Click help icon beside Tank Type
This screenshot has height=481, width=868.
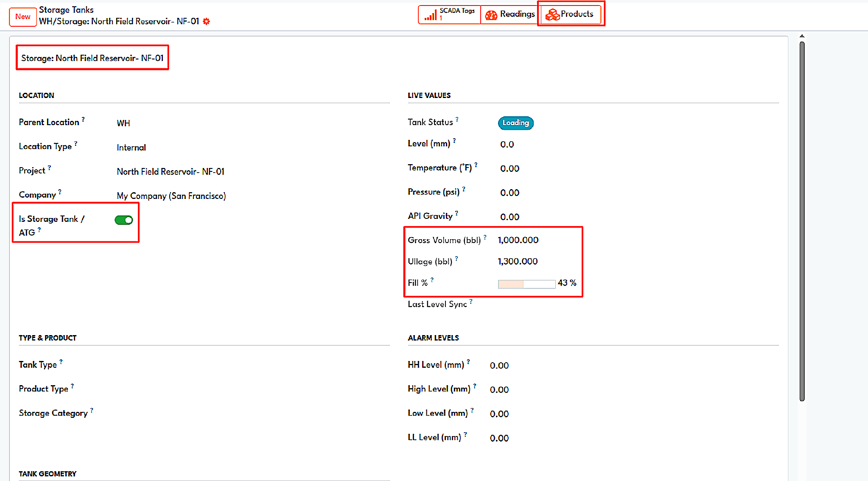61,362
